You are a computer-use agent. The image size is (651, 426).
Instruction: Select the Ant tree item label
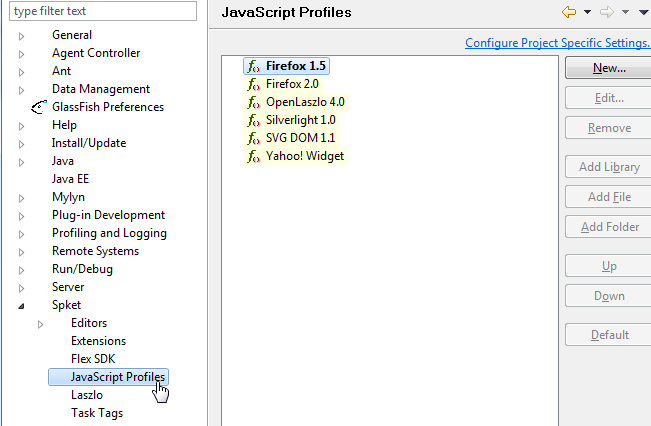61,71
